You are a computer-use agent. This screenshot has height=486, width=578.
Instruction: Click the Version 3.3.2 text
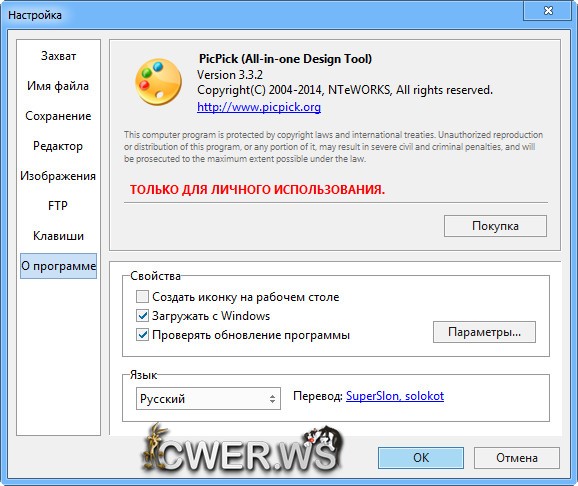(230, 75)
